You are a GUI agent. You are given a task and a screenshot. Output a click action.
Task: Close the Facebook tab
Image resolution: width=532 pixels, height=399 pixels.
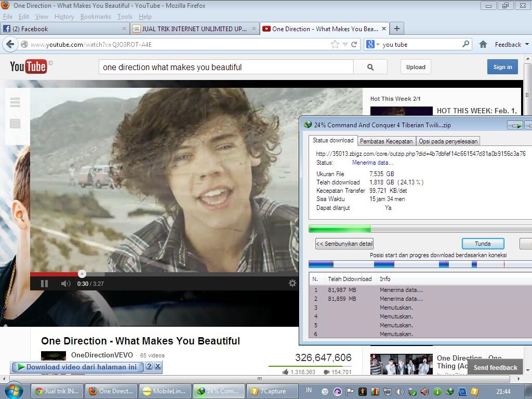pos(124,29)
